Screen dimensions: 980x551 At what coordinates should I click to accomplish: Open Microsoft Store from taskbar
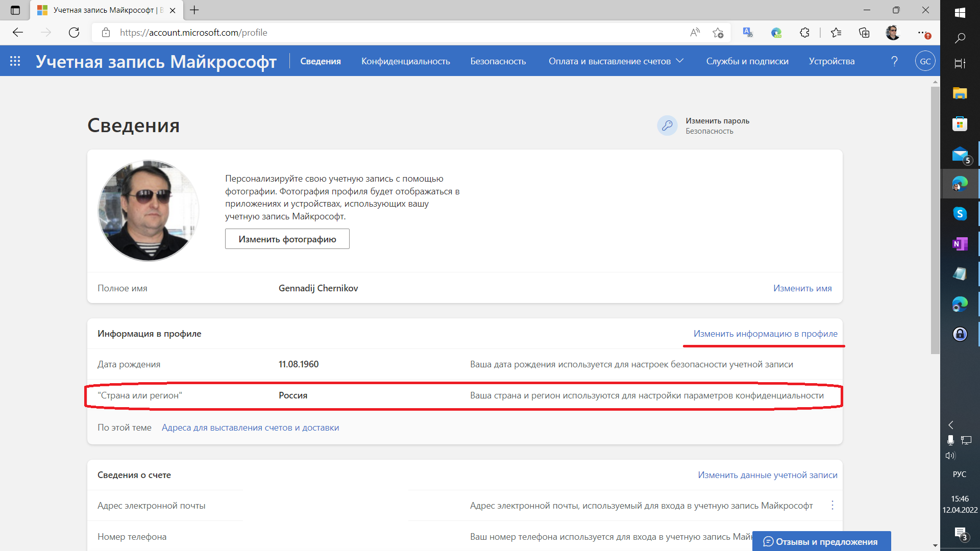click(960, 123)
